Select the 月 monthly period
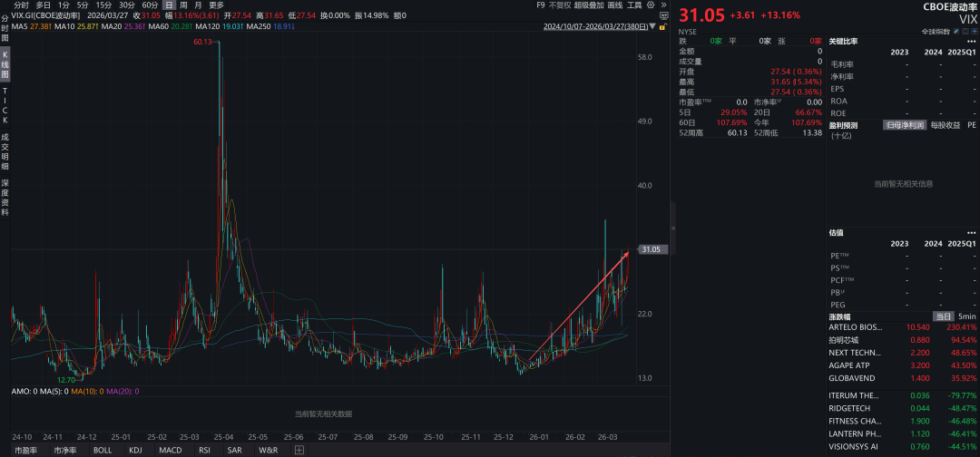980x457 pixels. coord(198,5)
